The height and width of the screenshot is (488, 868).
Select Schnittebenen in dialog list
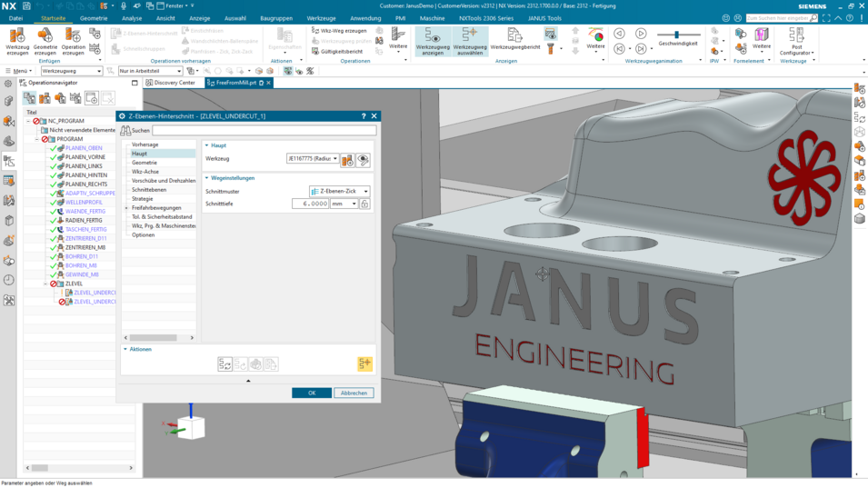[149, 190]
